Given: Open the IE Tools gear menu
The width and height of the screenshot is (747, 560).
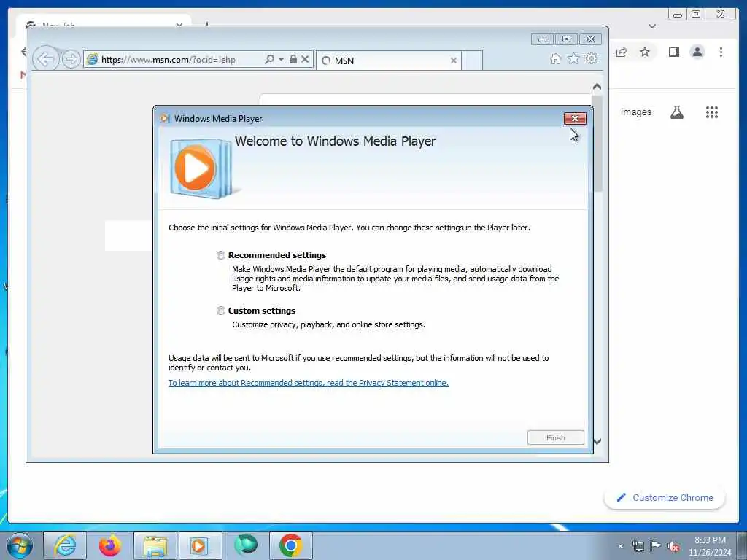Looking at the screenshot, I should [592, 58].
